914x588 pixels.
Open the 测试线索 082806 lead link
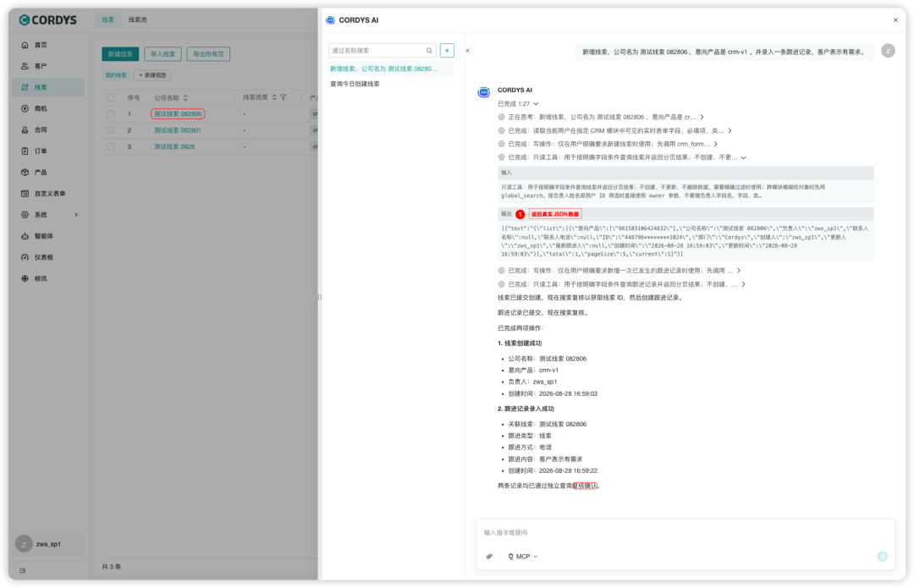[x=178, y=114]
